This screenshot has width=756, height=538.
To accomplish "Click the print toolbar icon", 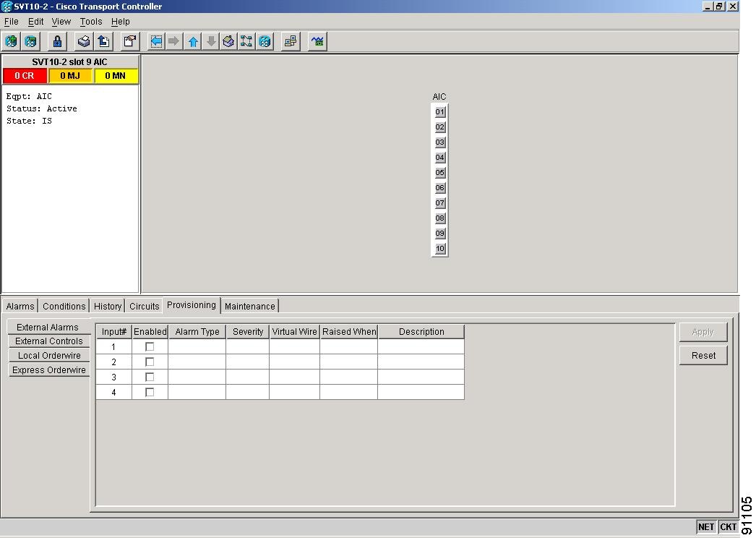I will tap(83, 41).
